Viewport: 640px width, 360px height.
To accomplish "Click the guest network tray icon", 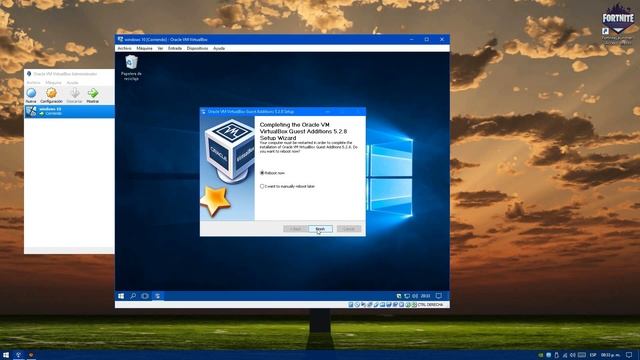I will pyautogui.click(x=407, y=296).
